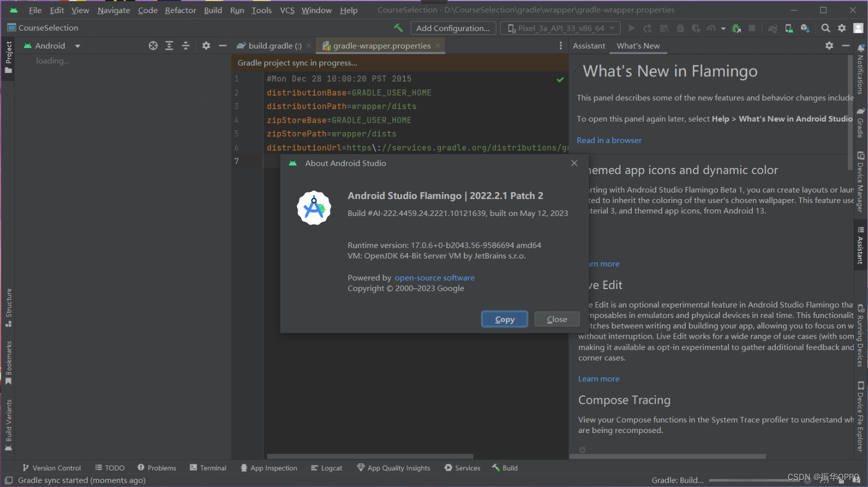Open the File menu
The image size is (868, 487).
click(35, 10)
